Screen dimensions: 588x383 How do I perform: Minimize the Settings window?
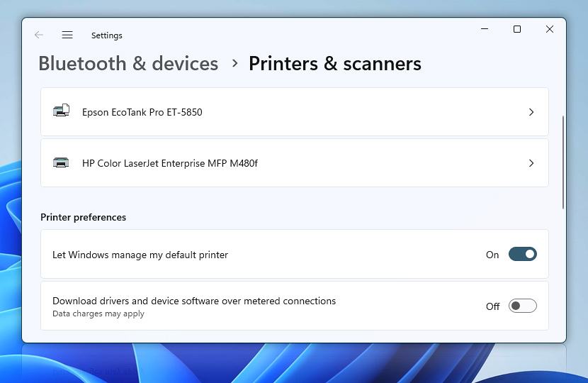485,29
